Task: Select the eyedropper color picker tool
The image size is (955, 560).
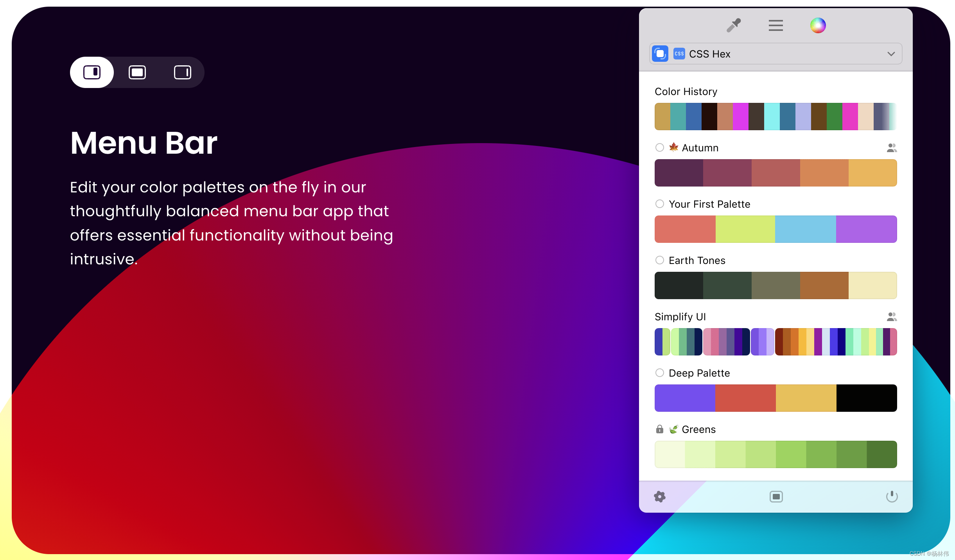Action: coord(734,25)
